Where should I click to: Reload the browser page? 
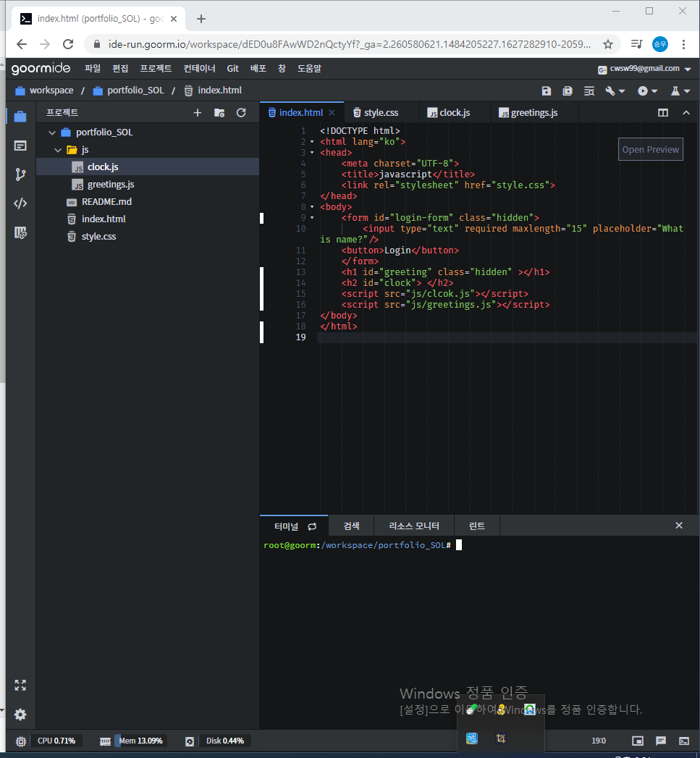pyautogui.click(x=68, y=44)
